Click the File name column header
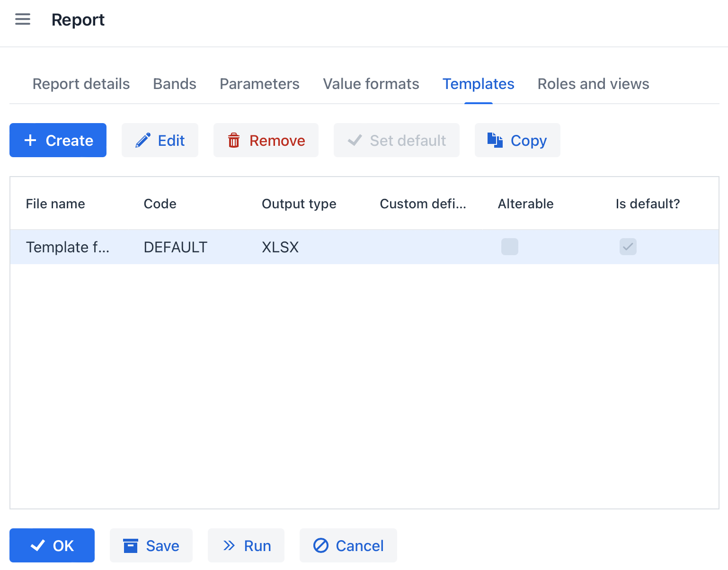Image resolution: width=728 pixels, height=570 pixels. [x=55, y=204]
